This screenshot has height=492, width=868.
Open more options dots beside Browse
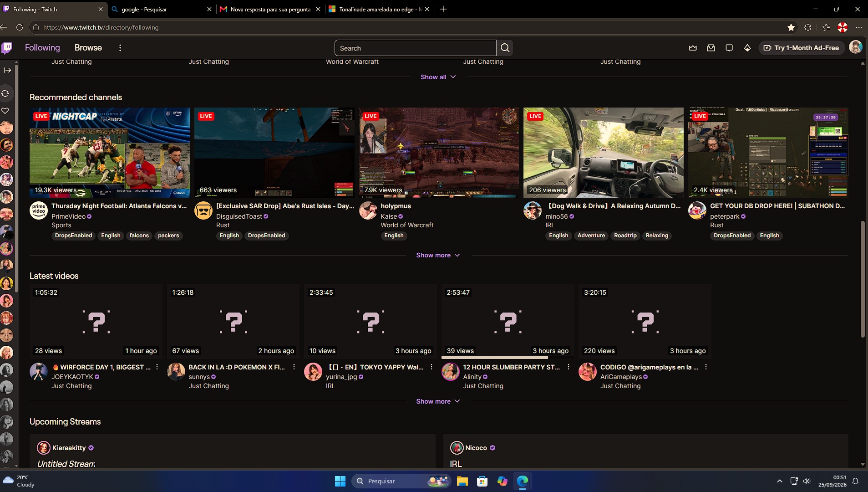tap(120, 48)
